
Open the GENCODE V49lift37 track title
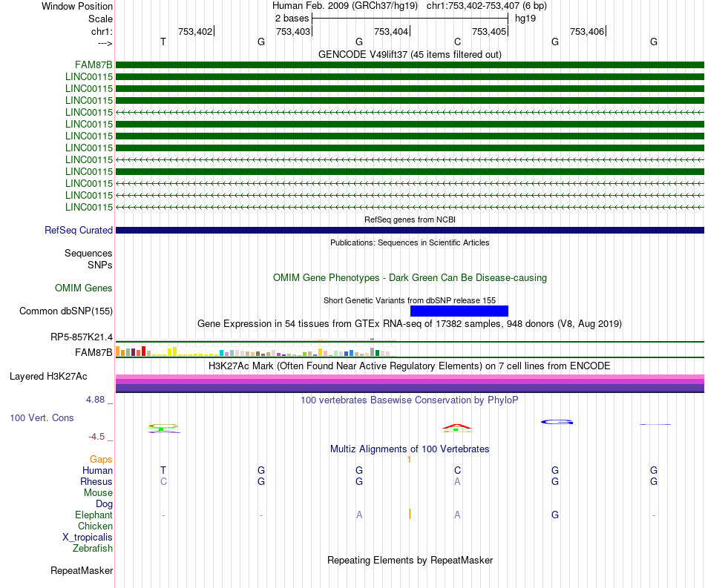[x=410, y=54]
